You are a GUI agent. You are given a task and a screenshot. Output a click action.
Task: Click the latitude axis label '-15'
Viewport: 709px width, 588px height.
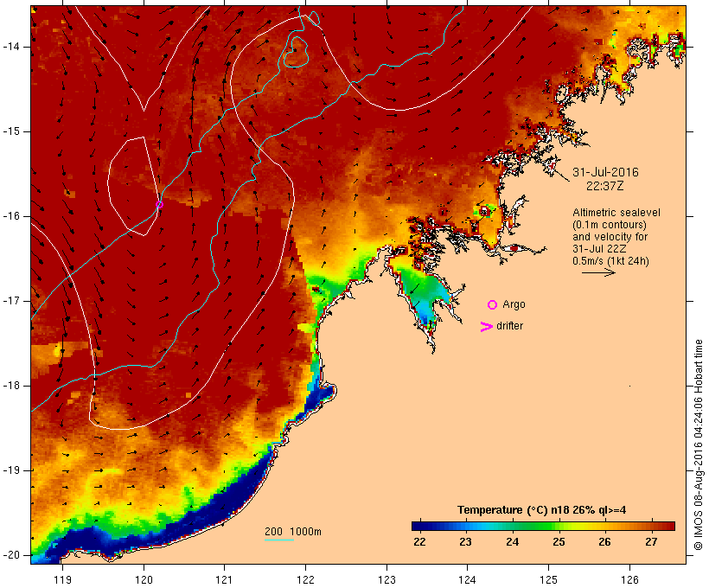(11, 131)
